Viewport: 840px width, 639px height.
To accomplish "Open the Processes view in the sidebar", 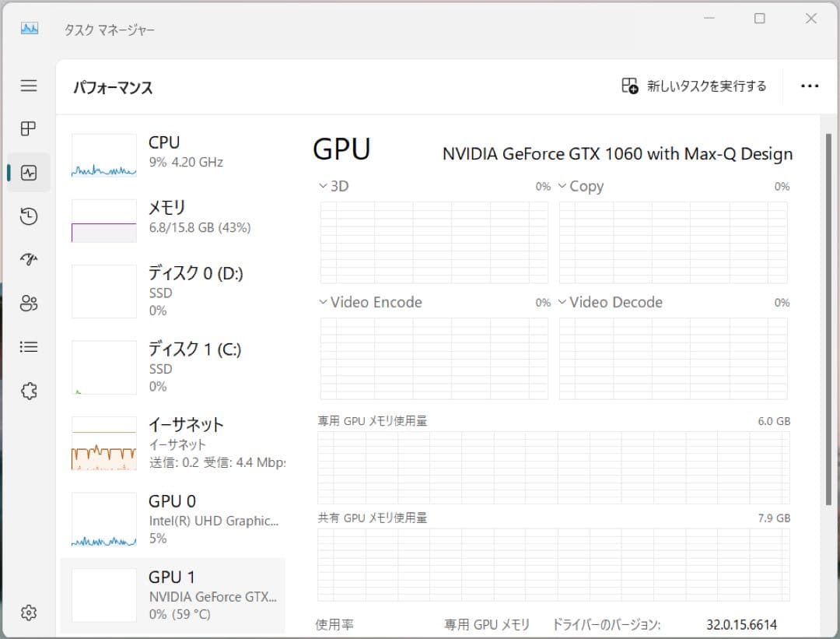I will click(x=28, y=128).
